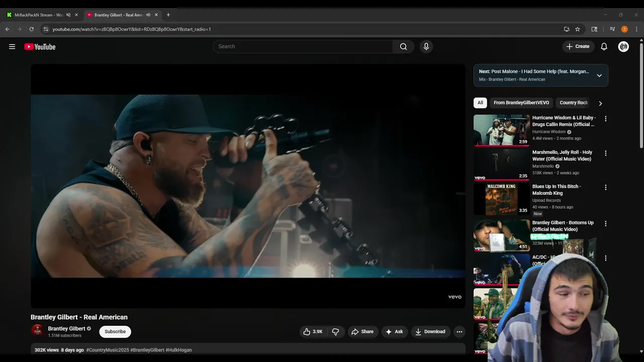644x362 pixels.
Task: Open Blues Up In This Bitch title
Action: click(x=557, y=190)
